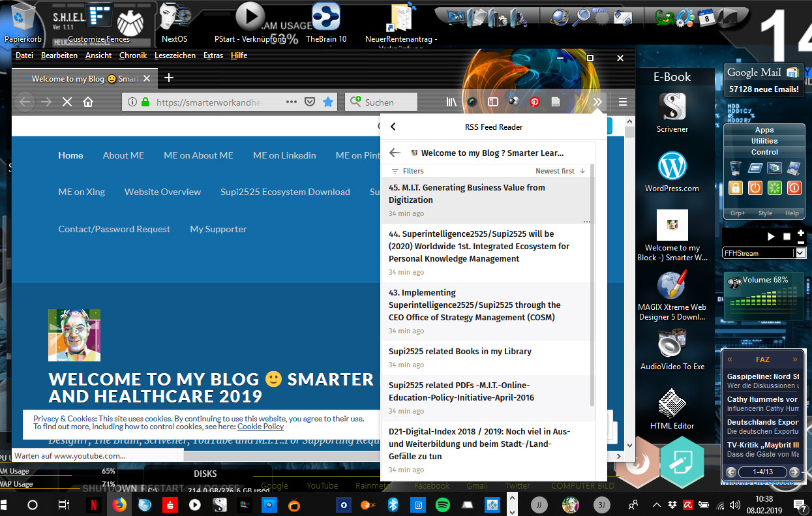Open the Pinterest extension icon

[x=535, y=102]
